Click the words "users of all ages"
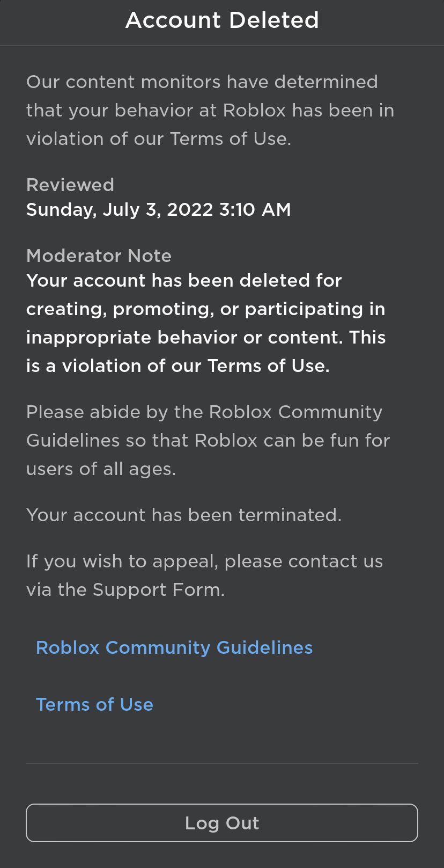Screen dimensions: 444x868 pyautogui.click(x=100, y=469)
